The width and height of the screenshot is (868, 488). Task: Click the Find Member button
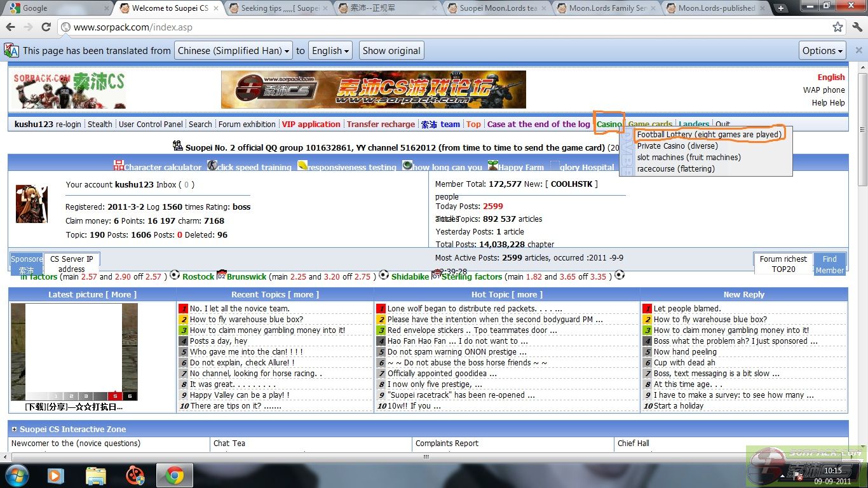point(830,264)
